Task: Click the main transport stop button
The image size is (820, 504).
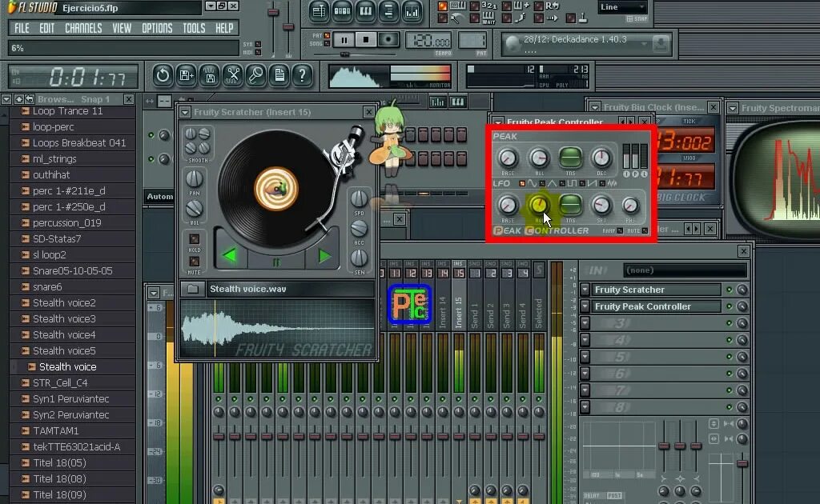Action: 366,40
